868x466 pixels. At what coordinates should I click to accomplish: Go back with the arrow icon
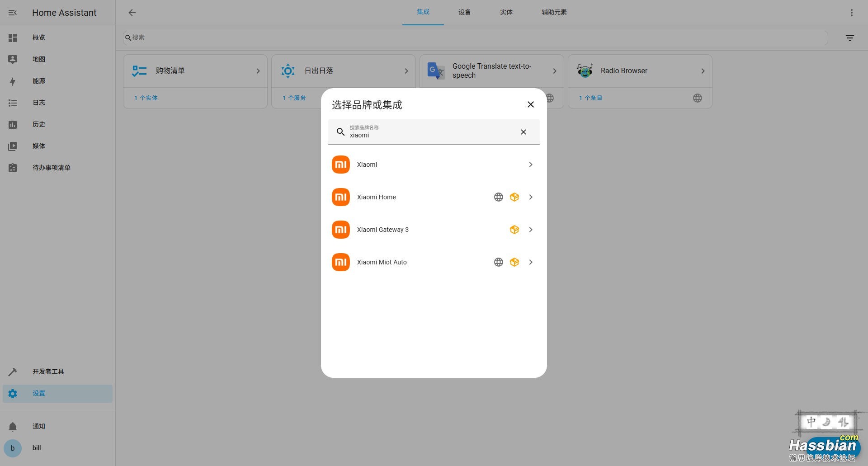132,13
